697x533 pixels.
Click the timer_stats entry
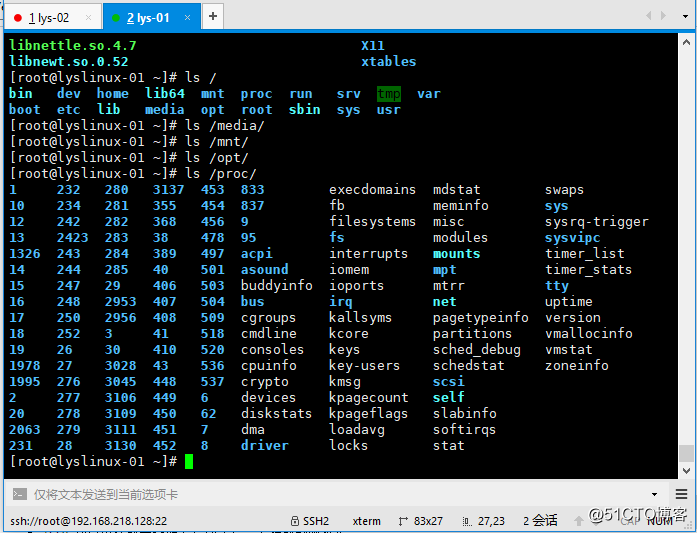[588, 269]
